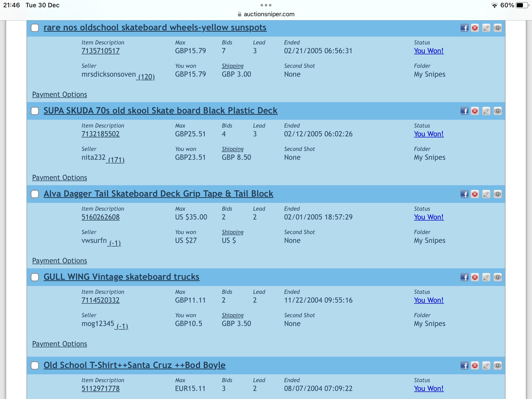Screen dimensions: 532x399
Task: View seller nita232 feedback score (171)
Action: point(116,159)
